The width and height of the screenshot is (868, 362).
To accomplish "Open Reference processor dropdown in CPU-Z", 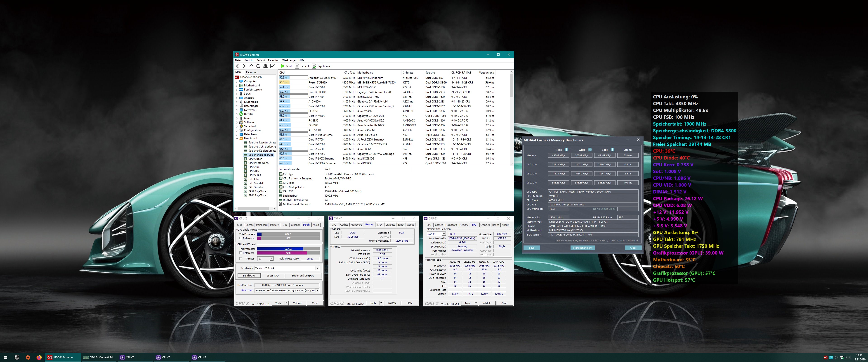I will pos(317,291).
